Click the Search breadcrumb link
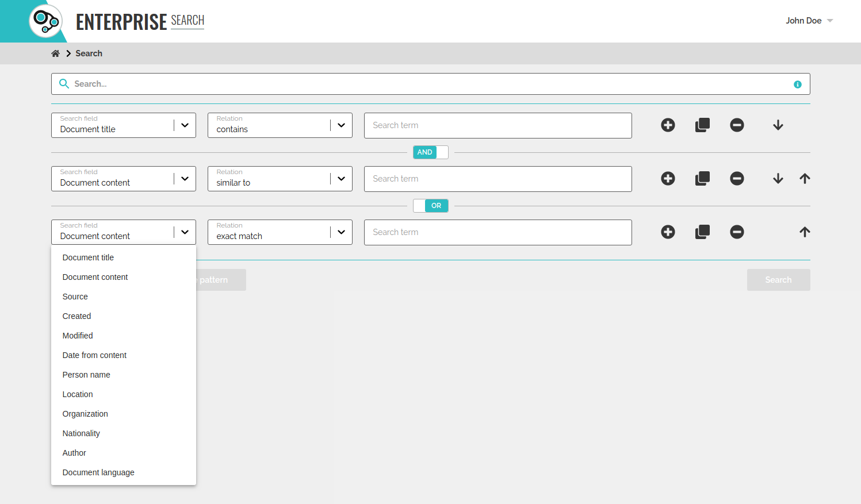Screen dimensions: 861x504 click(89, 53)
